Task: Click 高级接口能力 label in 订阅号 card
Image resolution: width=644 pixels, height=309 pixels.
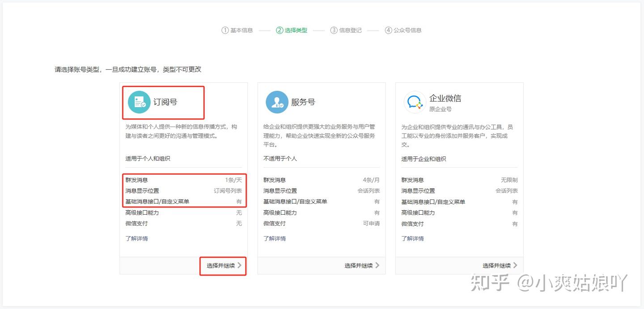Action: 142,212
